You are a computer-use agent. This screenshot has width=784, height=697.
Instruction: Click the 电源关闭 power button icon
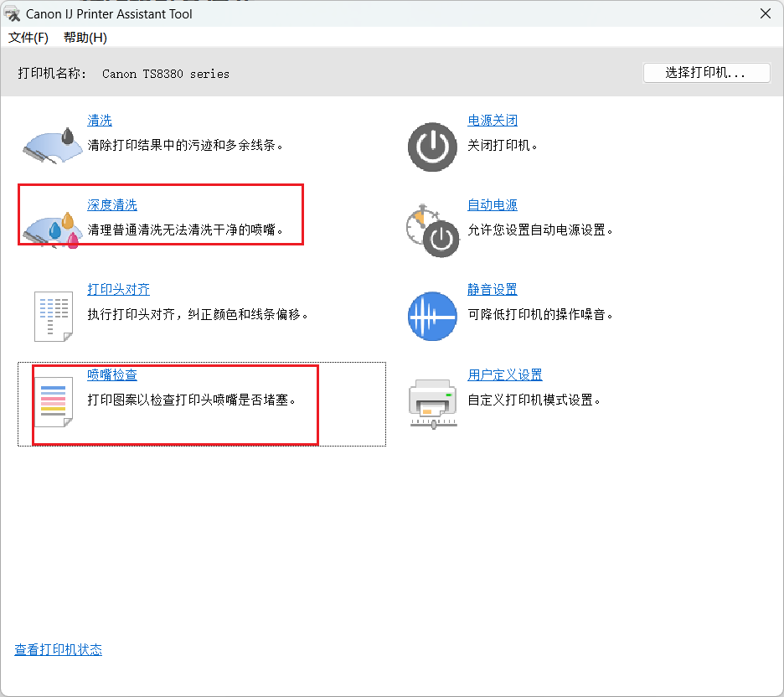click(432, 147)
